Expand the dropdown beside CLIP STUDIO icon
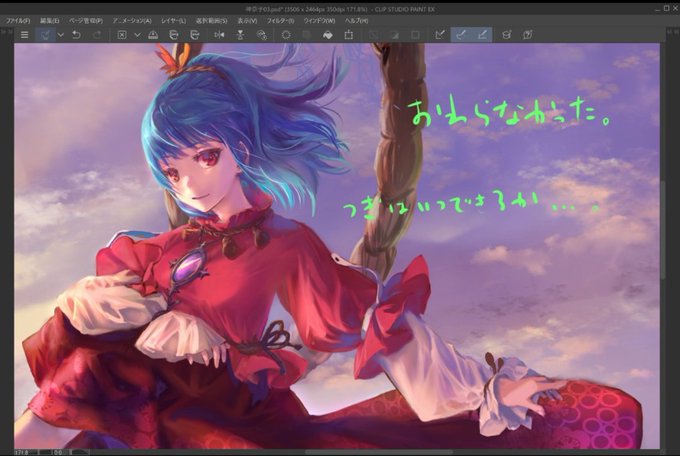 point(61,35)
